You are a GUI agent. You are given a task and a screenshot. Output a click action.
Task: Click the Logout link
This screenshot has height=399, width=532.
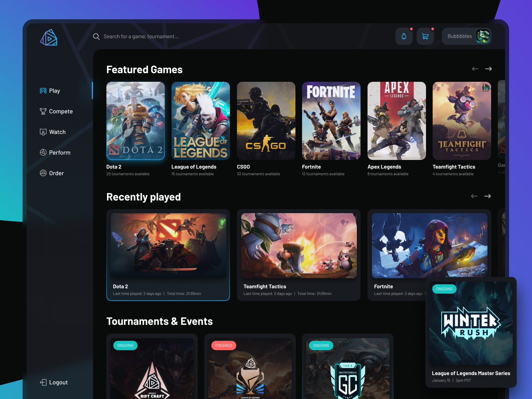[x=58, y=382]
